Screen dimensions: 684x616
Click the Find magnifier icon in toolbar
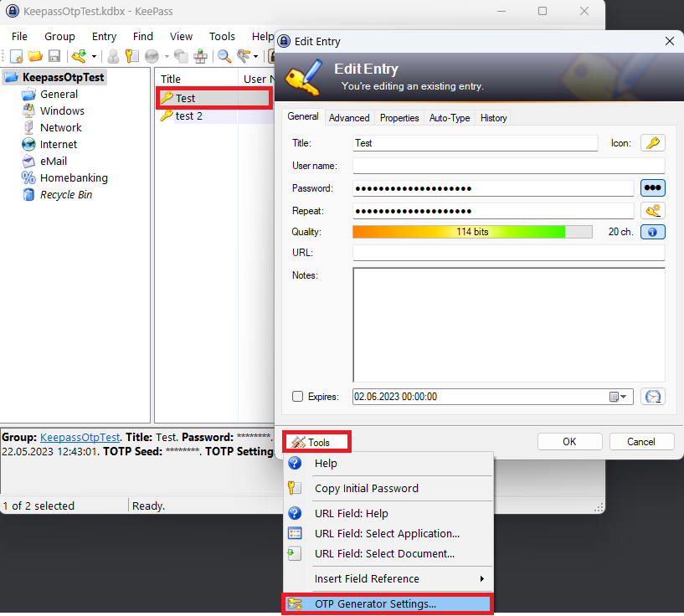[224, 56]
